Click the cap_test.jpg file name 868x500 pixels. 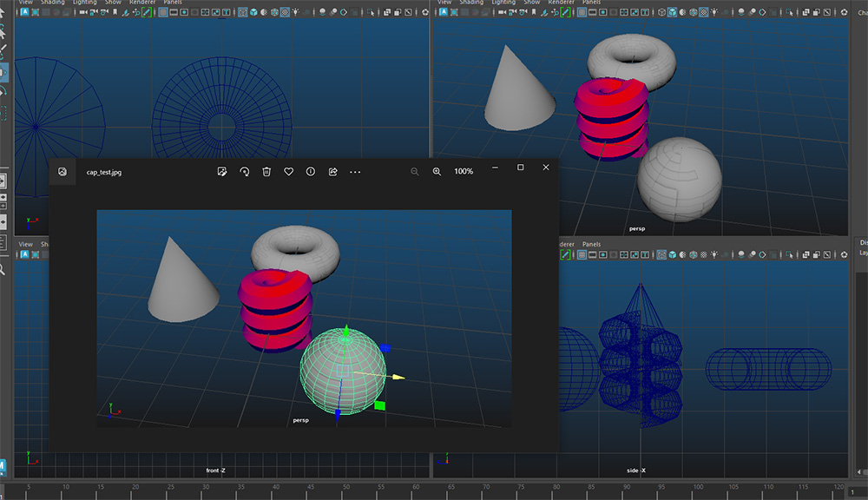(x=104, y=172)
